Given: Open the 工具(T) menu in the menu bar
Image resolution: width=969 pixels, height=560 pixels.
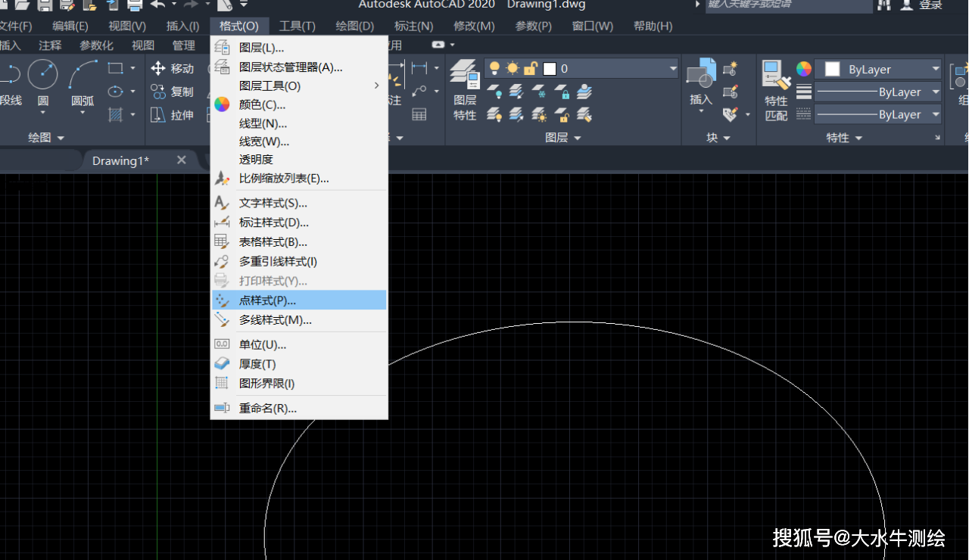Looking at the screenshot, I should [297, 26].
